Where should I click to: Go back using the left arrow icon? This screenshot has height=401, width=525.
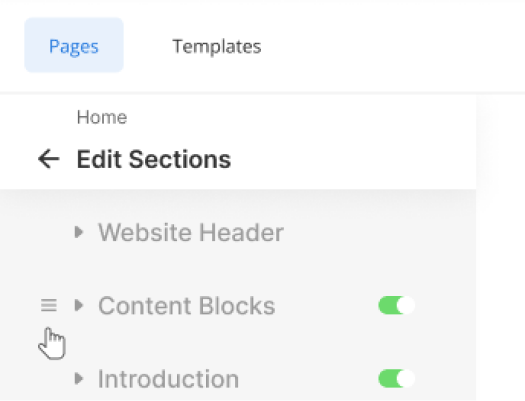(49, 159)
